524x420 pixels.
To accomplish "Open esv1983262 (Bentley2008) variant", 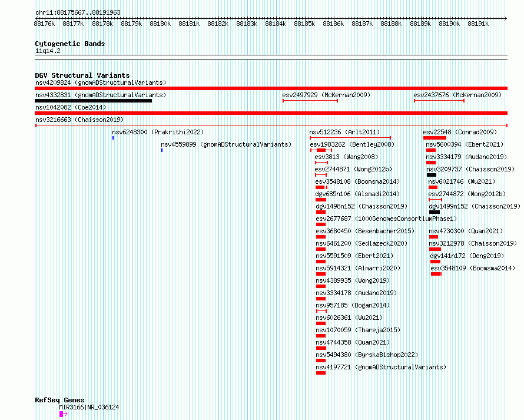I will pos(352,144).
